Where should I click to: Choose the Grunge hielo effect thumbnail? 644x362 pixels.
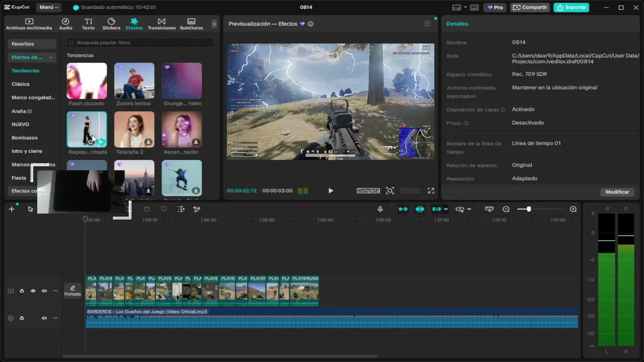pos(182,81)
